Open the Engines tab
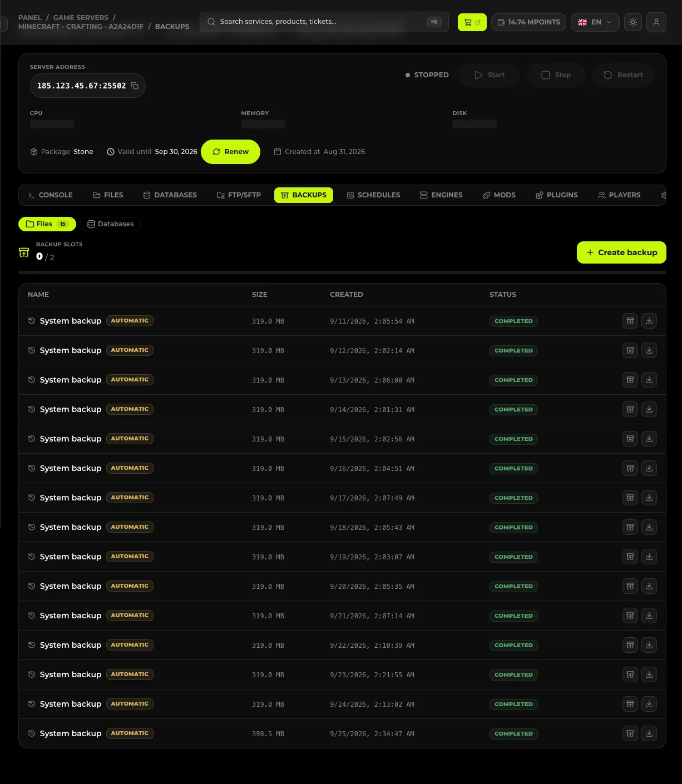This screenshot has width=682, height=784. coord(441,195)
